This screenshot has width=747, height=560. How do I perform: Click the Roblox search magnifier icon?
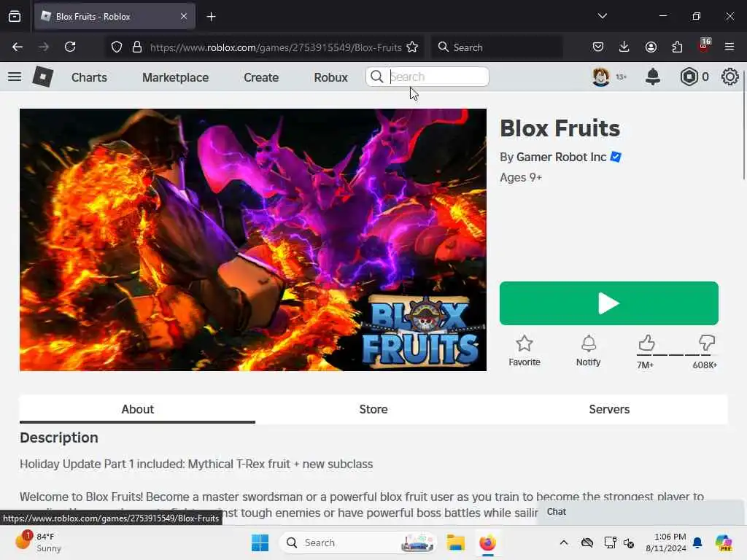377,77
